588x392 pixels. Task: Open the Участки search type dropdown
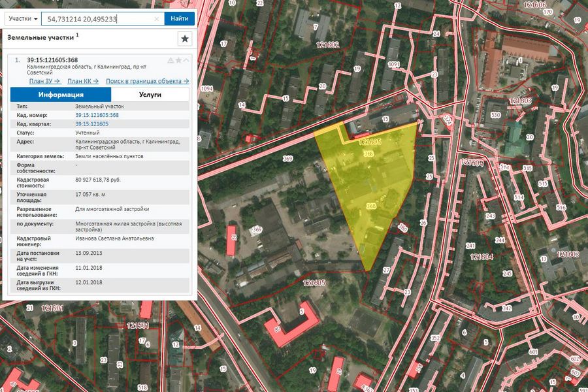pos(22,19)
